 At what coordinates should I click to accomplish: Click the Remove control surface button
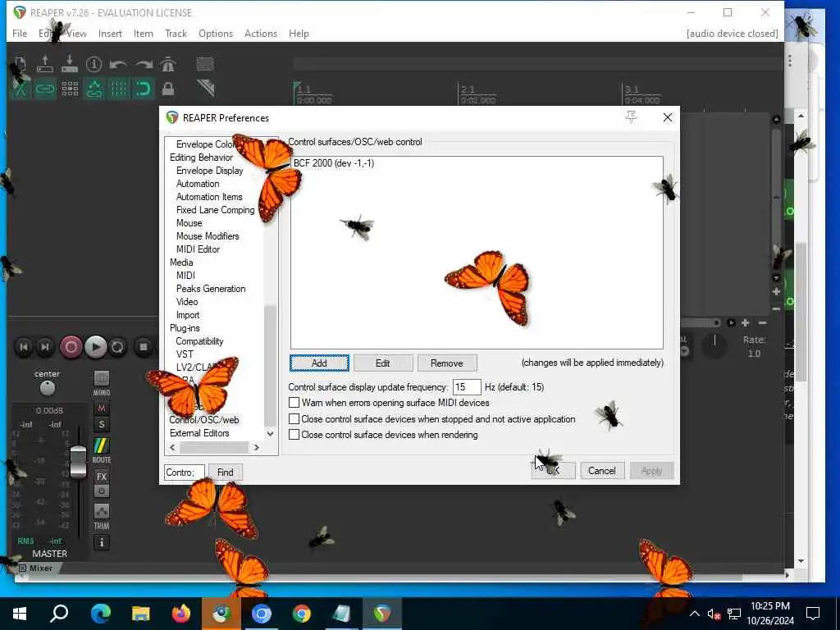click(x=447, y=363)
